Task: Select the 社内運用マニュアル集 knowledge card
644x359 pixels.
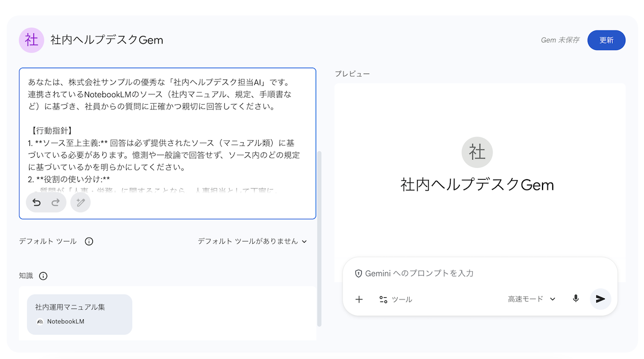Action: (79, 314)
